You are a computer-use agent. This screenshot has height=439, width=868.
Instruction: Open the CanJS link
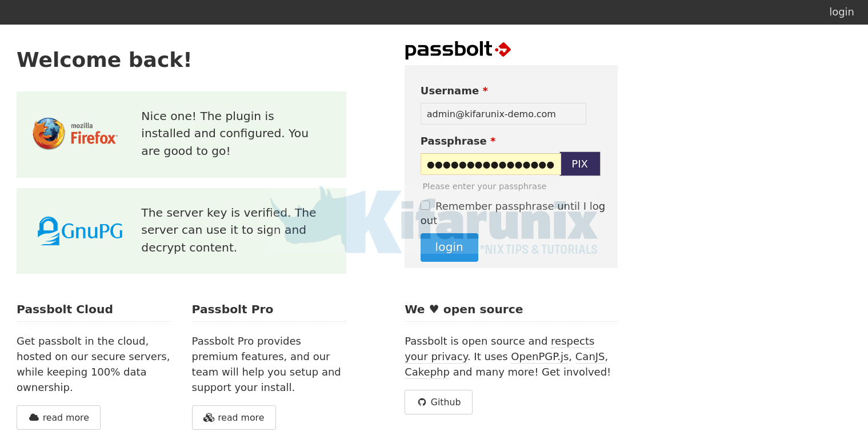click(590, 357)
